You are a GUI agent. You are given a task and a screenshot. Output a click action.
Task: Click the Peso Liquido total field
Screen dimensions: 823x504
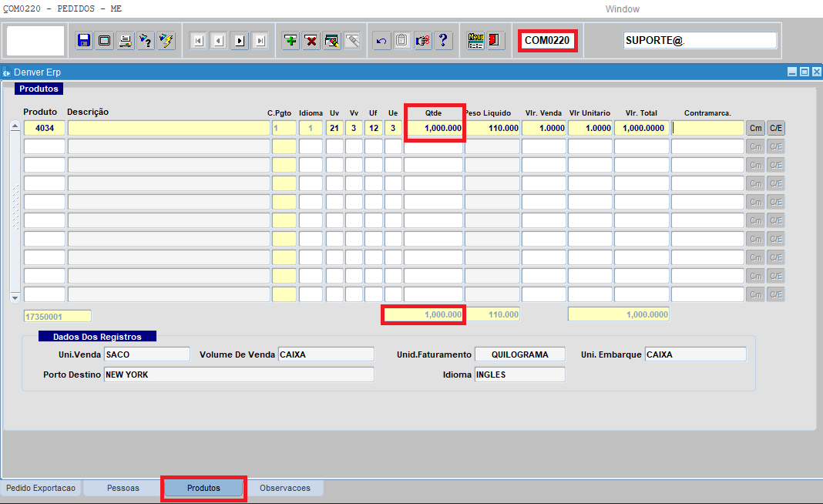pyautogui.click(x=492, y=314)
